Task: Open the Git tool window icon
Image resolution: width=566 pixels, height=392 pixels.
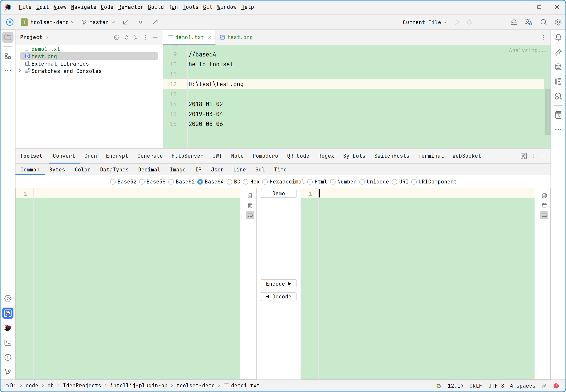Action: (x=8, y=372)
